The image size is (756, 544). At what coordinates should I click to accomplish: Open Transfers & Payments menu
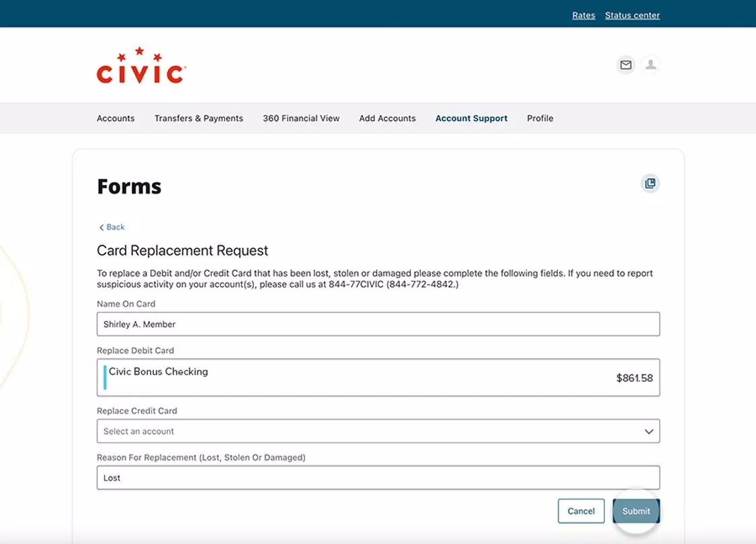click(x=199, y=118)
